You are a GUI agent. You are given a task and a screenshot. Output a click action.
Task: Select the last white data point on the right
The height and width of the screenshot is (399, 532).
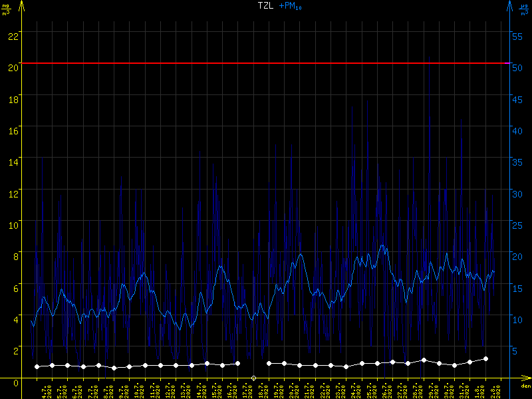pyautogui.click(x=485, y=358)
